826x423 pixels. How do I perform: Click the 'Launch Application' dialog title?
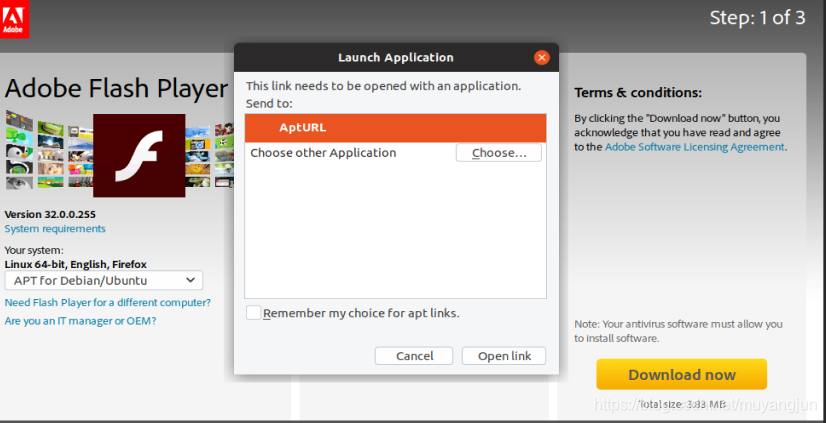(396, 57)
